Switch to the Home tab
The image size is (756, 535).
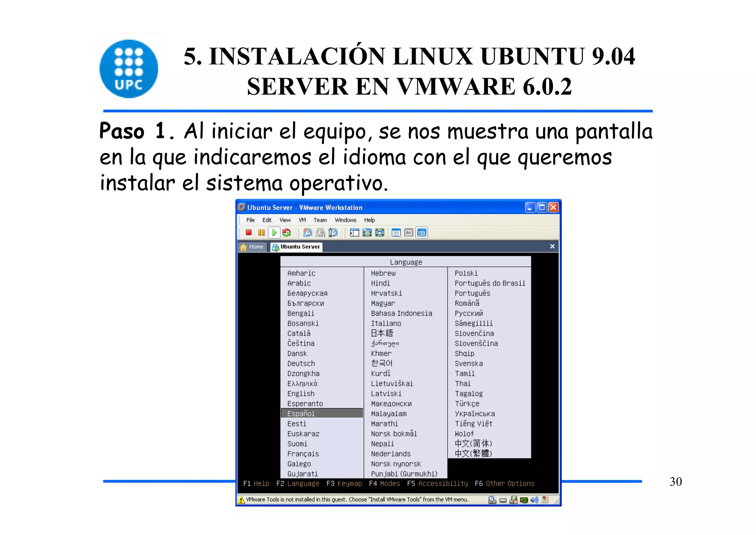(252, 247)
